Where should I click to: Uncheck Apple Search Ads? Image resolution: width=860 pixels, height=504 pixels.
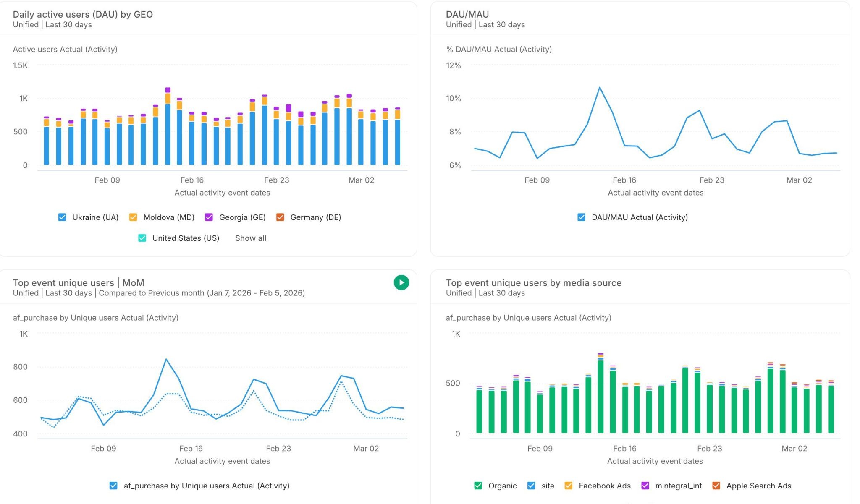[716, 486]
